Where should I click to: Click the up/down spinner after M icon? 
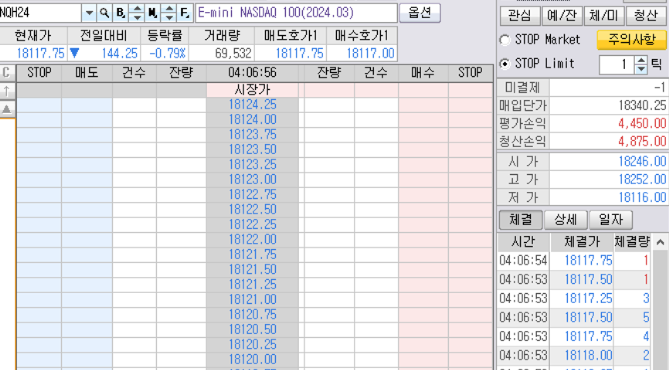click(x=169, y=13)
